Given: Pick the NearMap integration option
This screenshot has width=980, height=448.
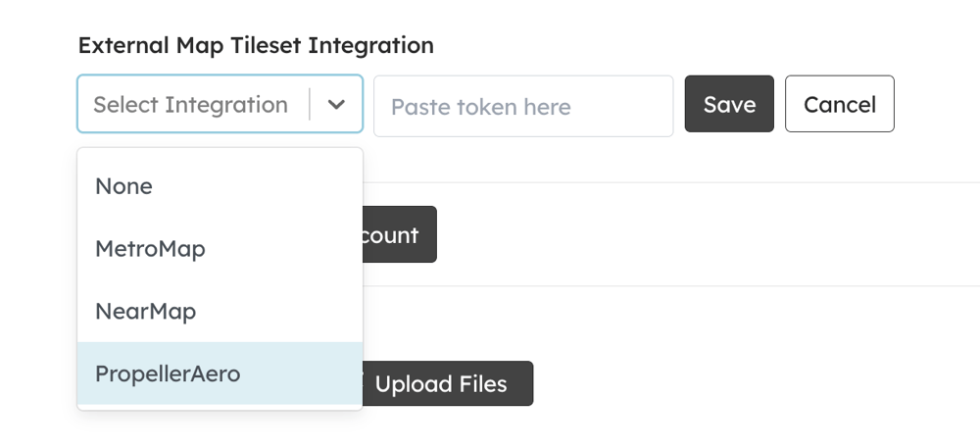Looking at the screenshot, I should [x=220, y=311].
